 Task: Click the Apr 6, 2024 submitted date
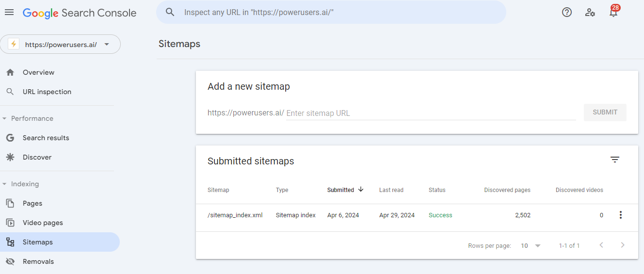coord(343,215)
